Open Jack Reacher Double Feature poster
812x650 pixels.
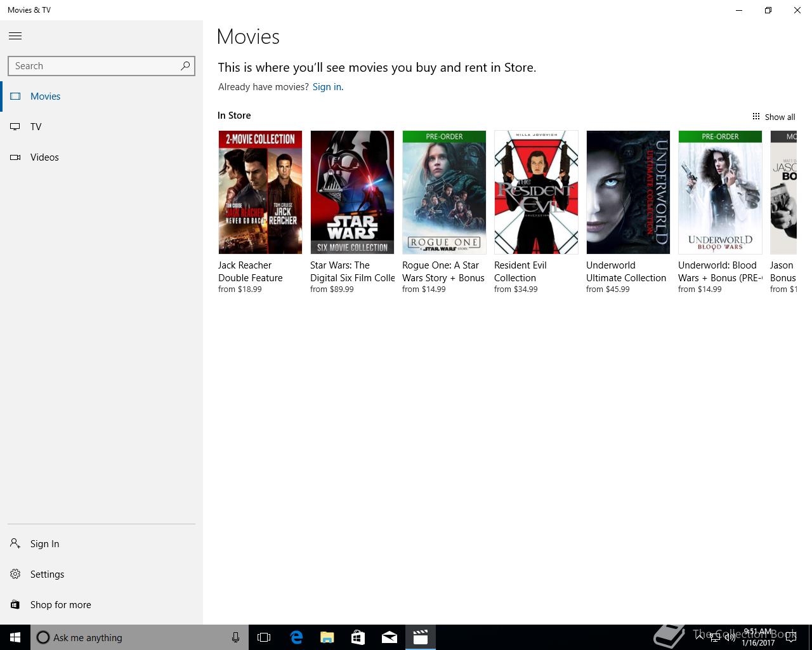(x=260, y=192)
